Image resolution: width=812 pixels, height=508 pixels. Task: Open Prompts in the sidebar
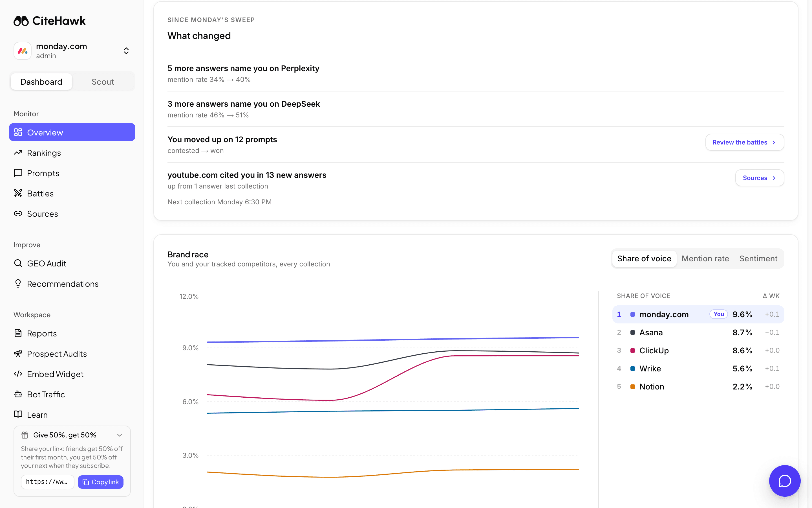pyautogui.click(x=72, y=173)
